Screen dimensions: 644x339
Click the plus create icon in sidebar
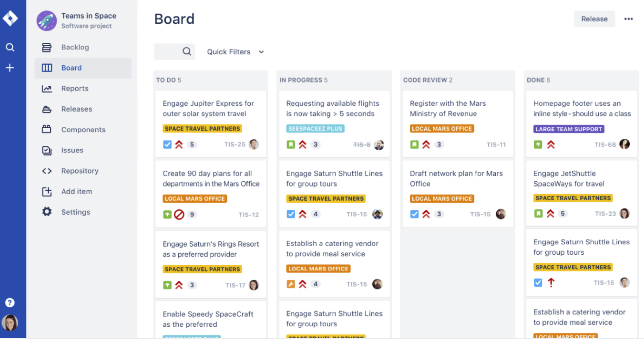tap(10, 68)
